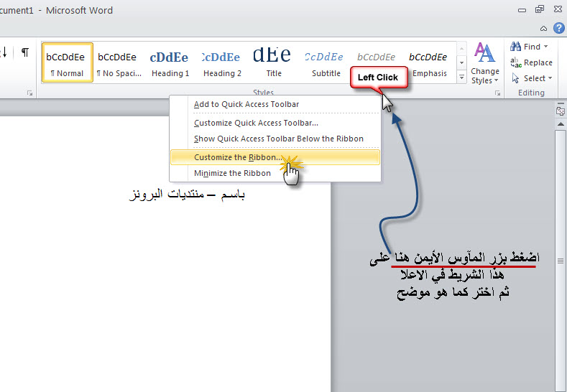
Task: Apply the Heading 1 style
Action: [170, 62]
